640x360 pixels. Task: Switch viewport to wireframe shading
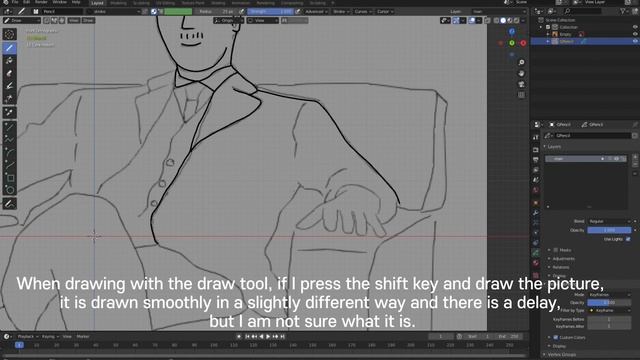point(496,20)
